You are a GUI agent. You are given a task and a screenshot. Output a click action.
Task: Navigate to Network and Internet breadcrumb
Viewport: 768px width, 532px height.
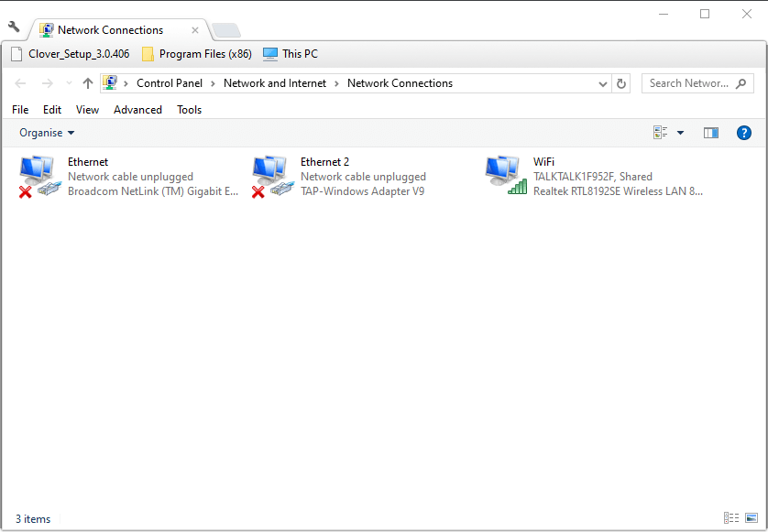[x=275, y=83]
